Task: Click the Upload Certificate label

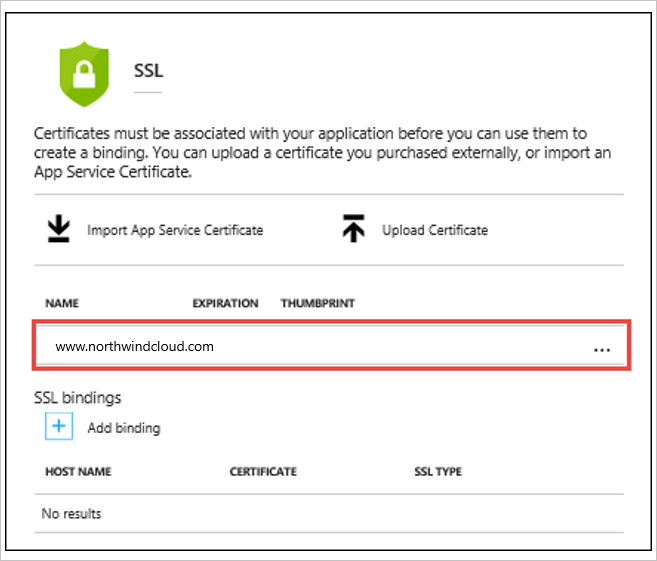Action: (x=435, y=230)
